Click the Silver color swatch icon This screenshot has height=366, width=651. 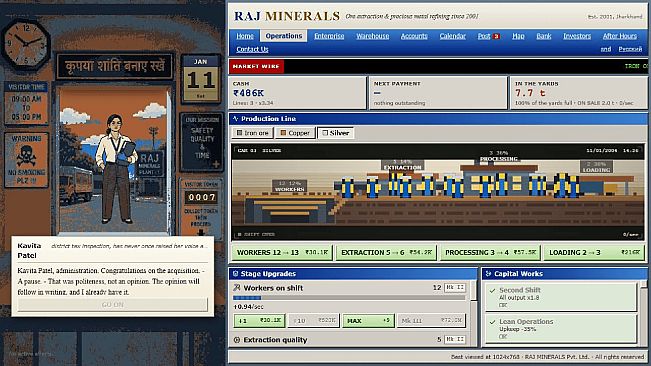(325, 133)
